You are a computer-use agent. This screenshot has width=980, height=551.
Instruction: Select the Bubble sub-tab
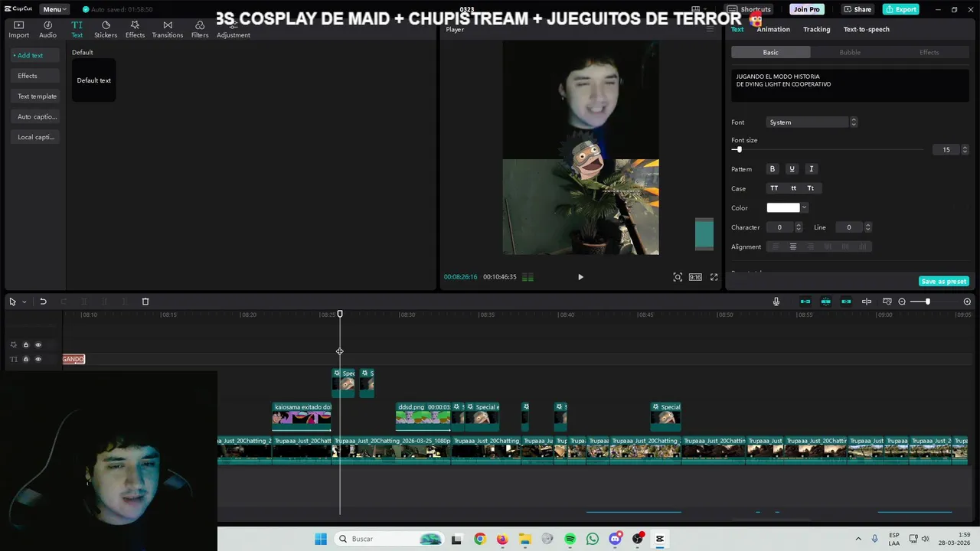click(x=850, y=52)
